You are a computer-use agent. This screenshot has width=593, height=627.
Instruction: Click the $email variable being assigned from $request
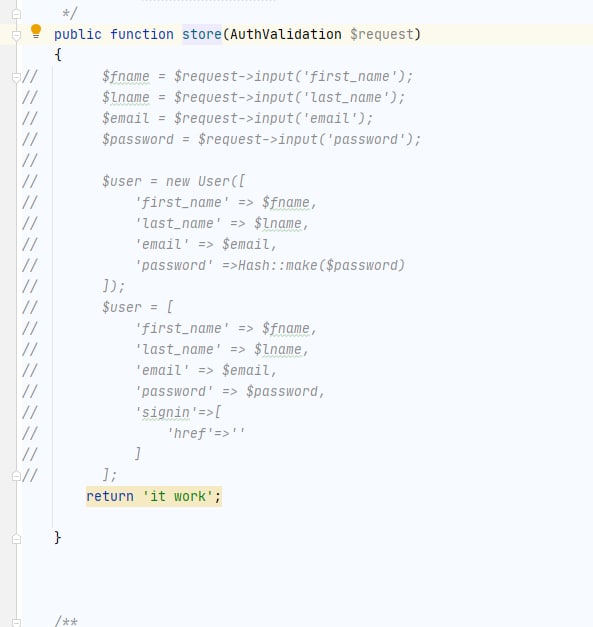(x=126, y=118)
